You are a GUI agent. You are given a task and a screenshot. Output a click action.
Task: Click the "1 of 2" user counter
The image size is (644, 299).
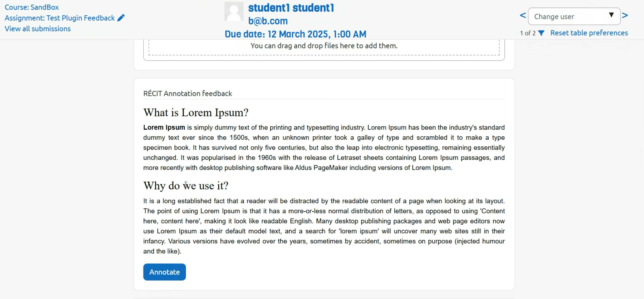click(x=528, y=33)
